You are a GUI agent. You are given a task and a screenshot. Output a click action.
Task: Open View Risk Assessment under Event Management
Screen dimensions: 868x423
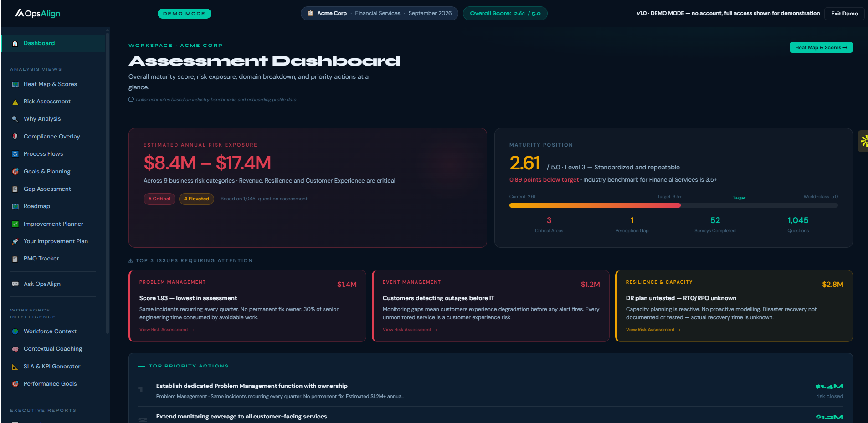click(410, 330)
